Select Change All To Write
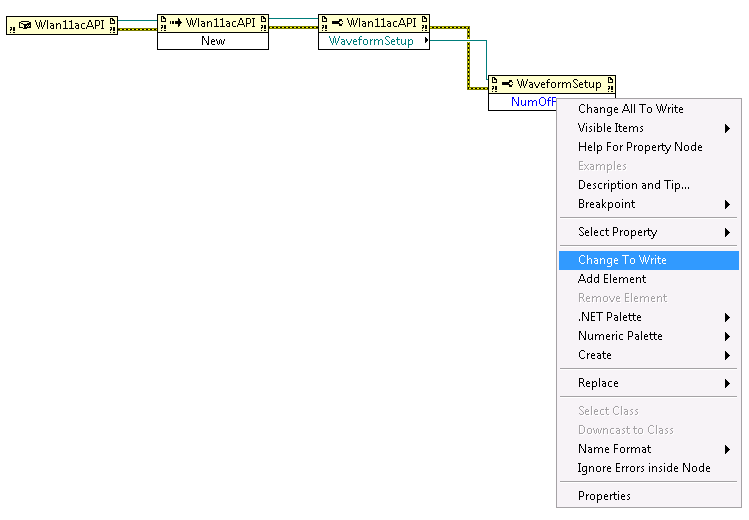 (x=630, y=109)
